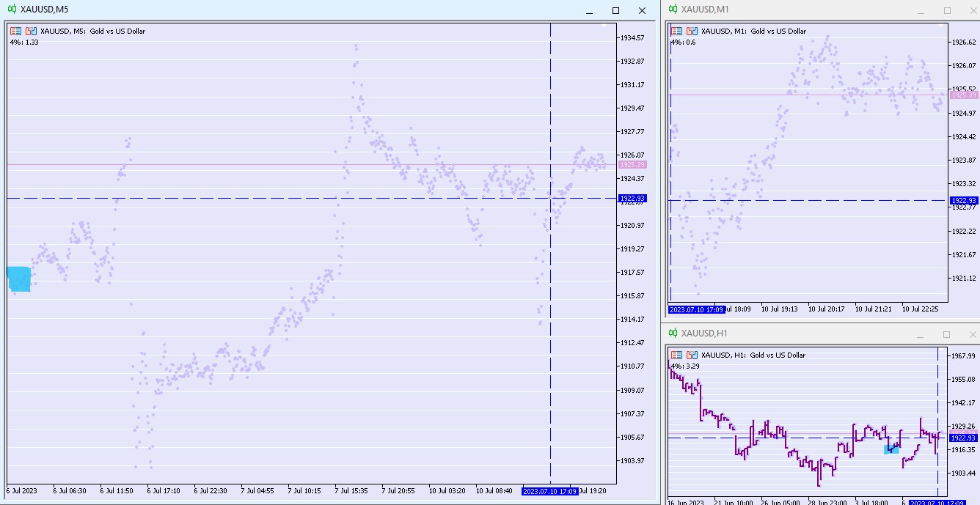Open Depth of Market icon on M1 chart

pos(692,32)
